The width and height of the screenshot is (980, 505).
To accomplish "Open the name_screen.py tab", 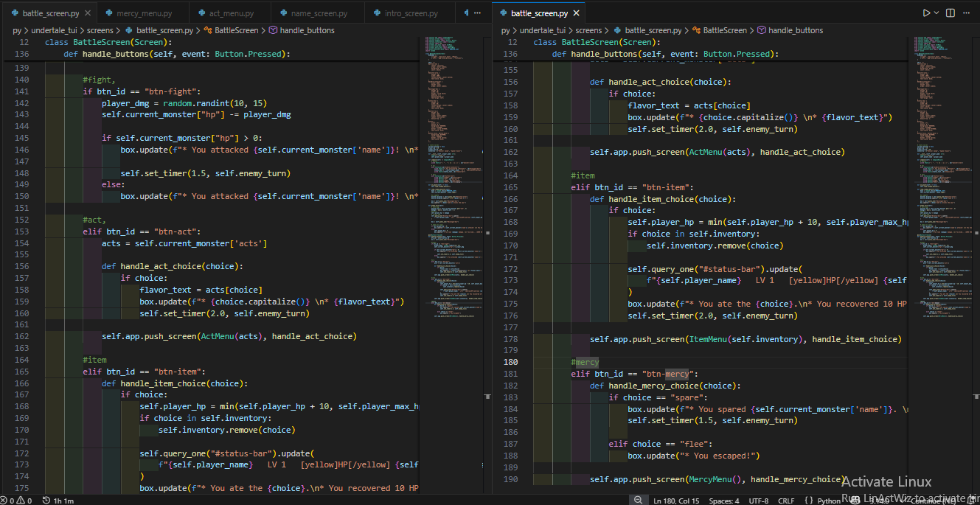I will 319,13.
